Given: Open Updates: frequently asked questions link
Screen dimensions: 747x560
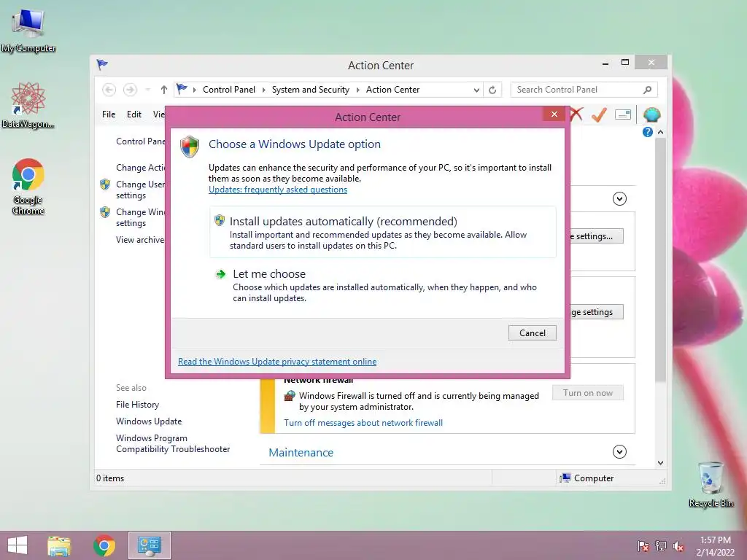Looking at the screenshot, I should [x=278, y=190].
